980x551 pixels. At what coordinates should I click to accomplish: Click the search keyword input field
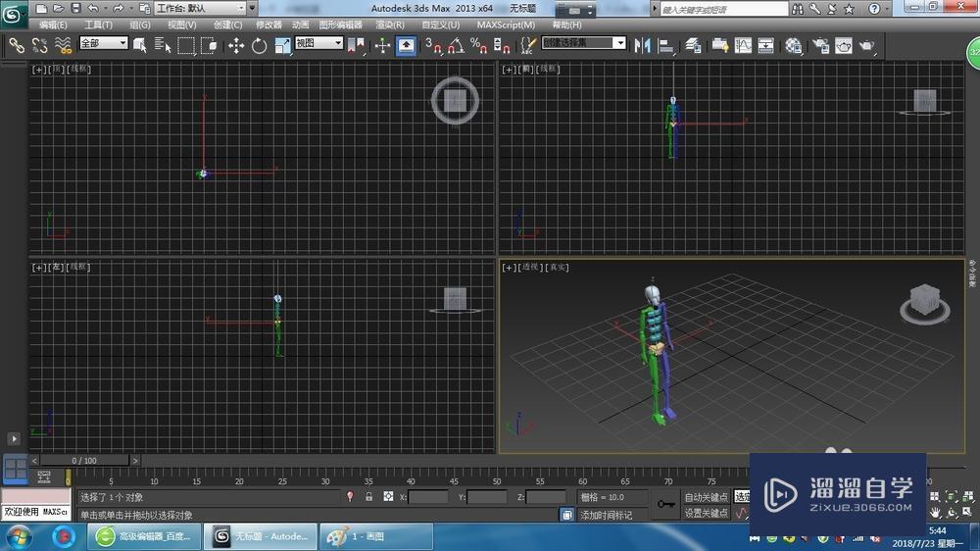[724, 9]
